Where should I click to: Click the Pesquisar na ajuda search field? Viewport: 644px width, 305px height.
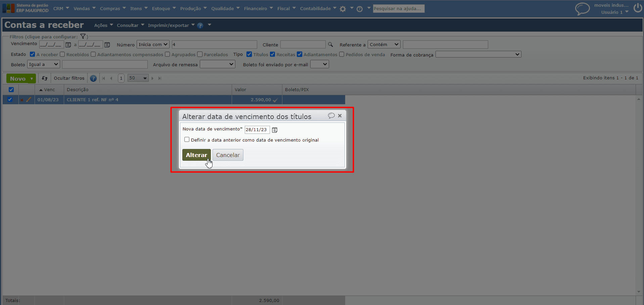[399, 8]
